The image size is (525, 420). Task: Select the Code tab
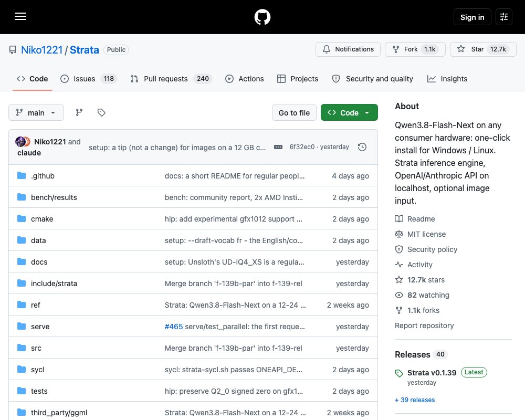pos(32,79)
